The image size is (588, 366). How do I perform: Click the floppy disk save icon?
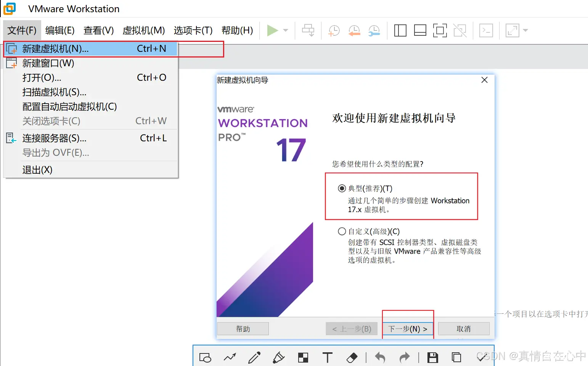click(x=432, y=358)
